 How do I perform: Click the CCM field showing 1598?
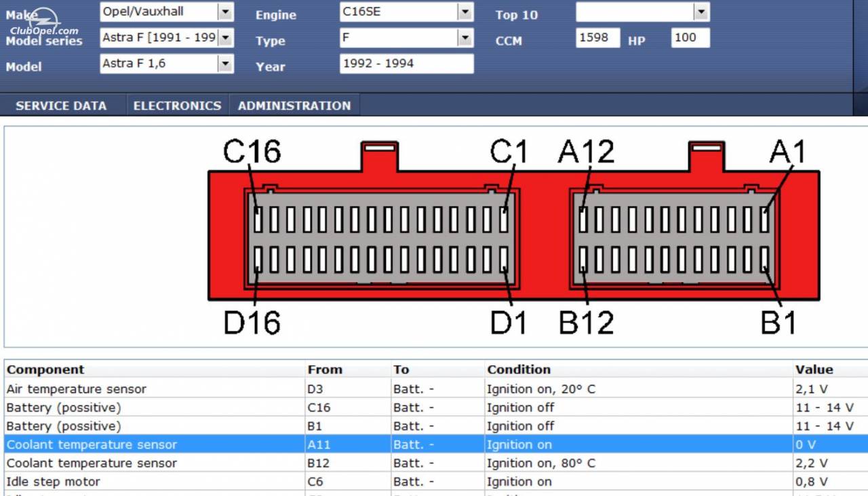[598, 37]
